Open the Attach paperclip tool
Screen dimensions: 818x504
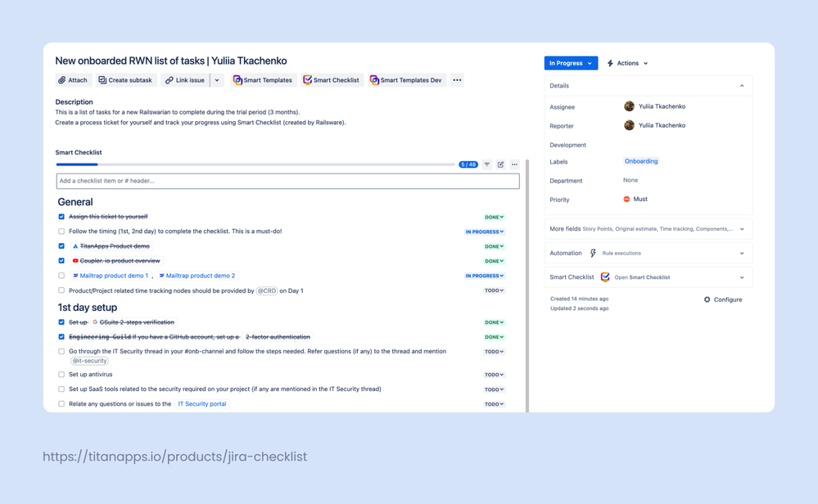point(72,80)
